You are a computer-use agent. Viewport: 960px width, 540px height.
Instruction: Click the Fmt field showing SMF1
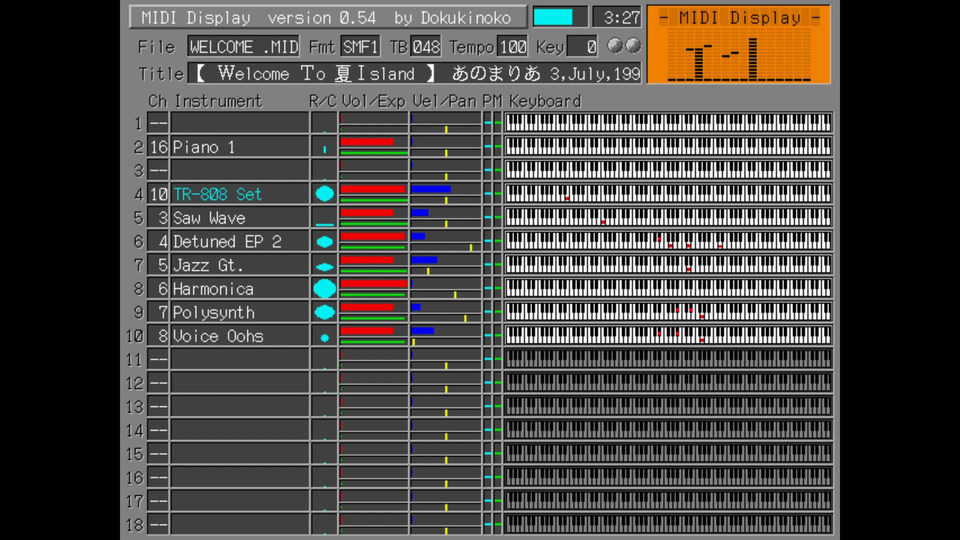(x=359, y=47)
